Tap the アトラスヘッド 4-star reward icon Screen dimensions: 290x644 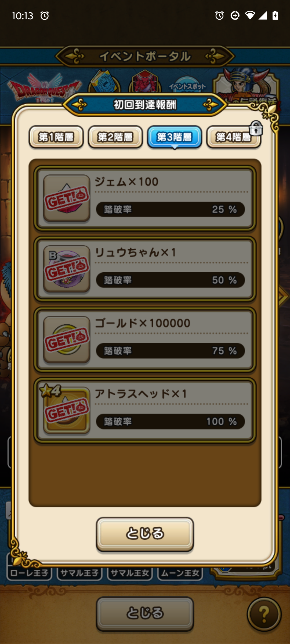coord(67,410)
